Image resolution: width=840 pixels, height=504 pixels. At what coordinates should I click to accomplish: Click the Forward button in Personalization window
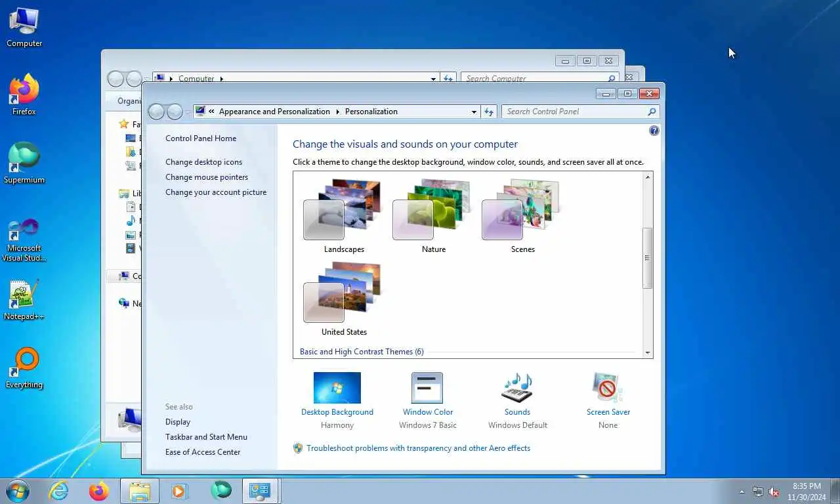tap(175, 112)
